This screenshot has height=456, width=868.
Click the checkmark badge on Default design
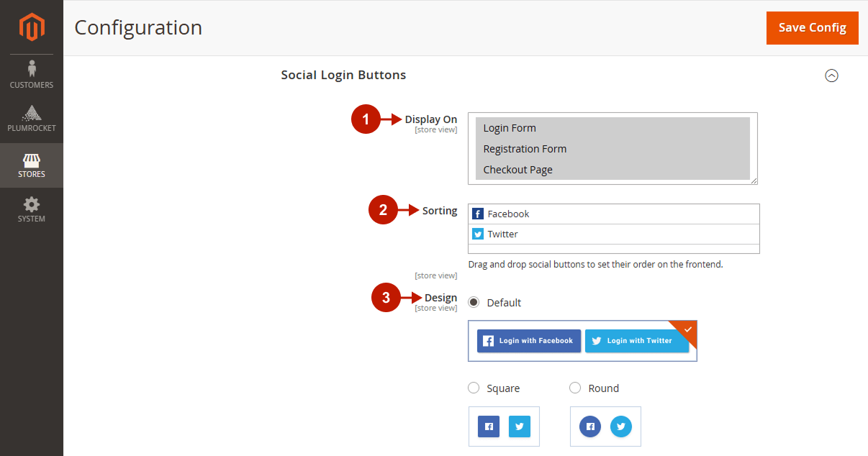coord(687,329)
